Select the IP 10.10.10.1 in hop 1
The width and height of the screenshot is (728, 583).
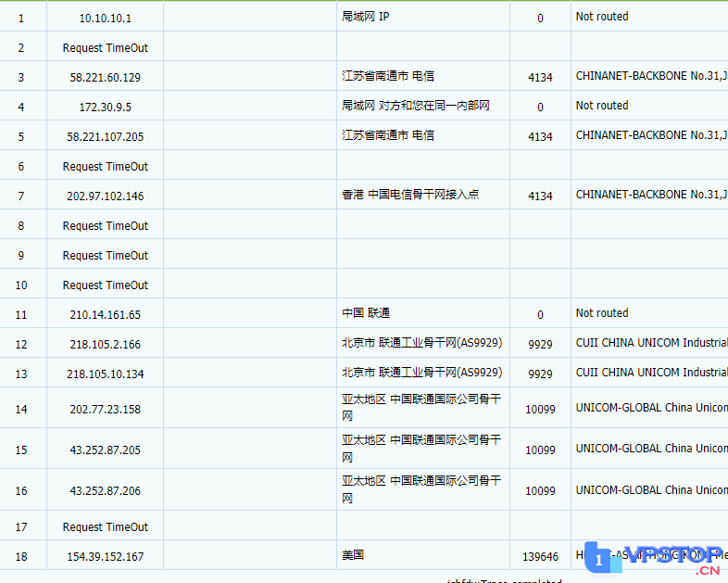tap(105, 19)
